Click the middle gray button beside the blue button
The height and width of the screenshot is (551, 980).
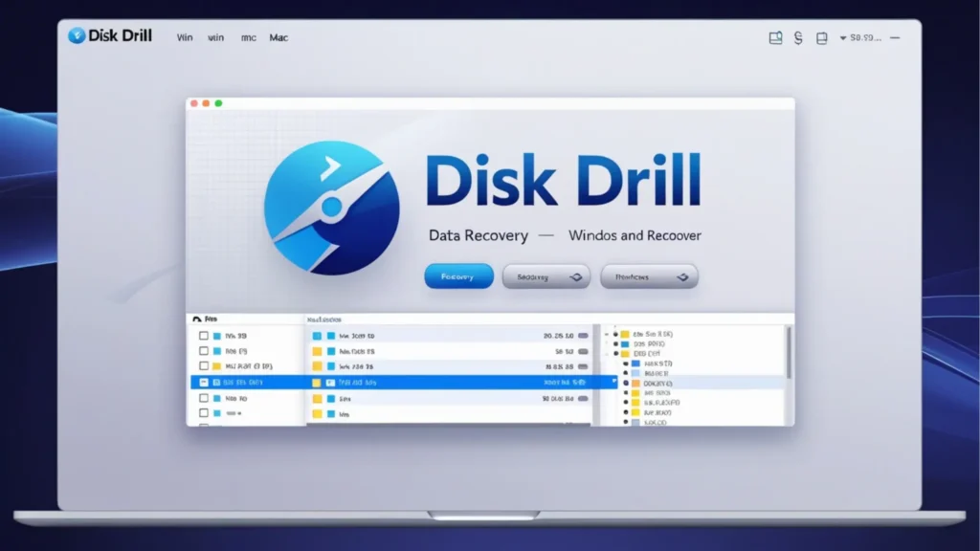click(546, 276)
